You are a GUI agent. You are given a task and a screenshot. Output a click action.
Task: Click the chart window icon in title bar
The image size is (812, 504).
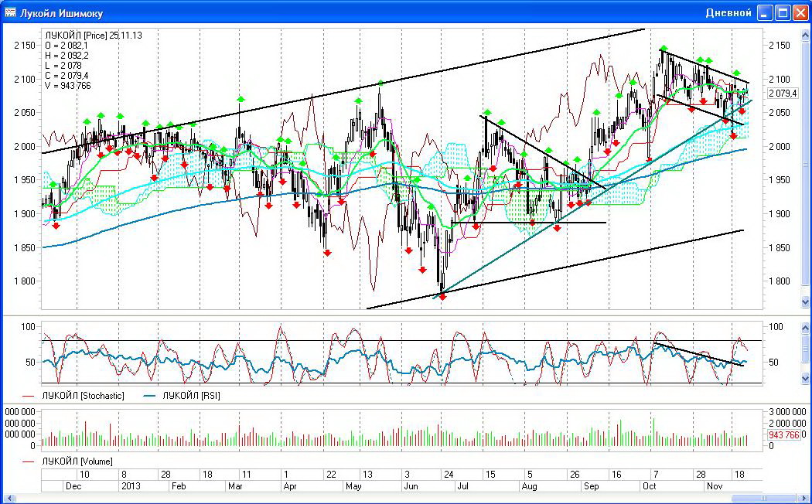(x=12, y=12)
